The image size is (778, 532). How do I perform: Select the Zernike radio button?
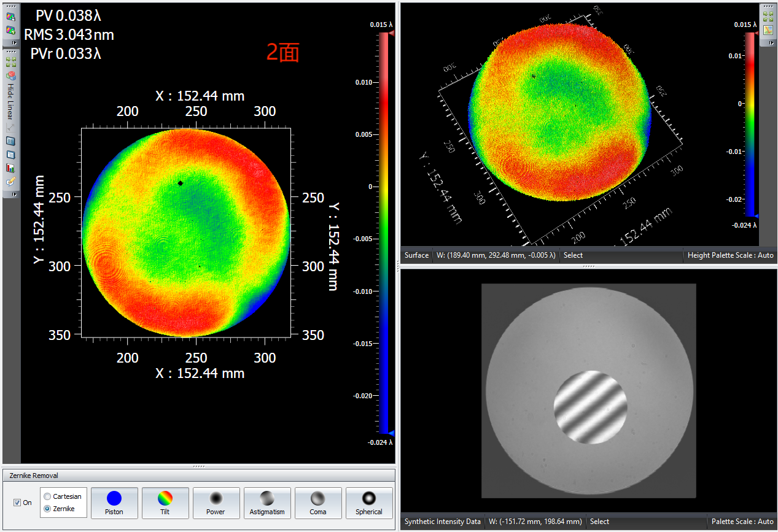pyautogui.click(x=48, y=509)
